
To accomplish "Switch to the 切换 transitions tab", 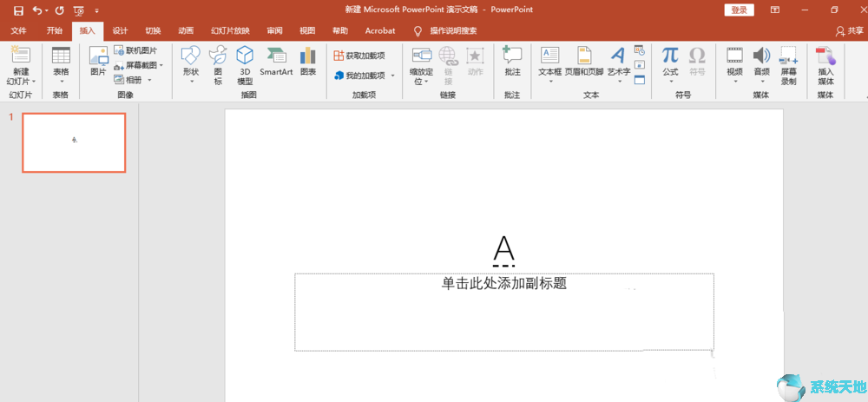I will pos(153,30).
